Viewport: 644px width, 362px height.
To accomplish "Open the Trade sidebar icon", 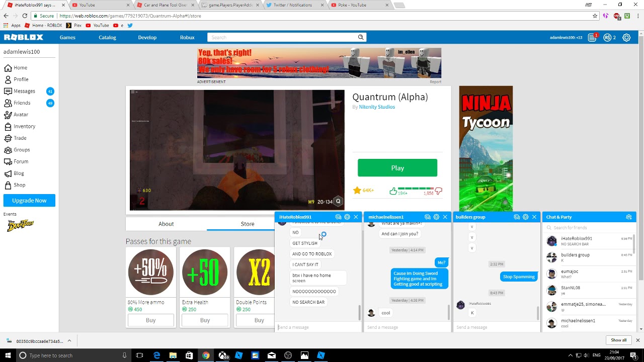I will pyautogui.click(x=8, y=138).
